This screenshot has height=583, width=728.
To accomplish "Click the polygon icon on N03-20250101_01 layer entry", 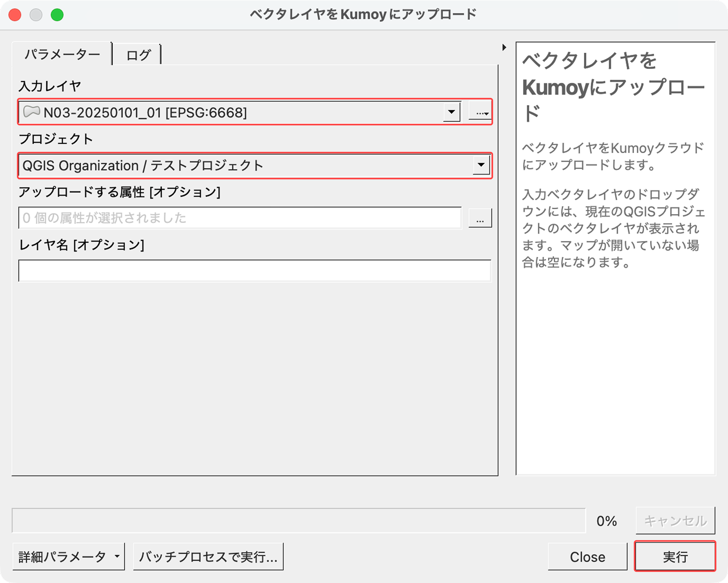I will click(x=31, y=112).
